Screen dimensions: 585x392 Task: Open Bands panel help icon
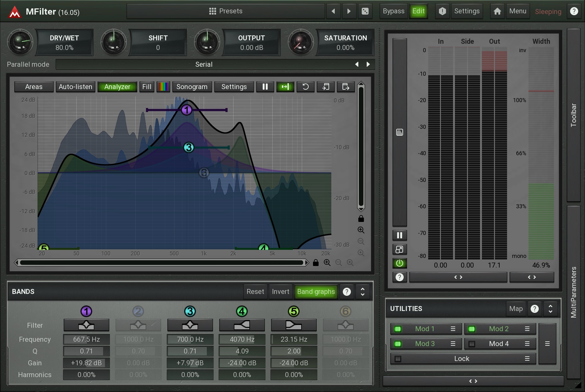point(347,291)
